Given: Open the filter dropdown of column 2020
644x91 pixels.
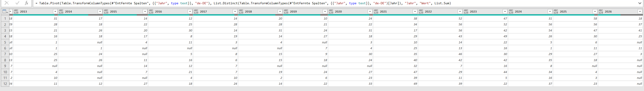Looking at the screenshot, I should [x=370, y=11].
